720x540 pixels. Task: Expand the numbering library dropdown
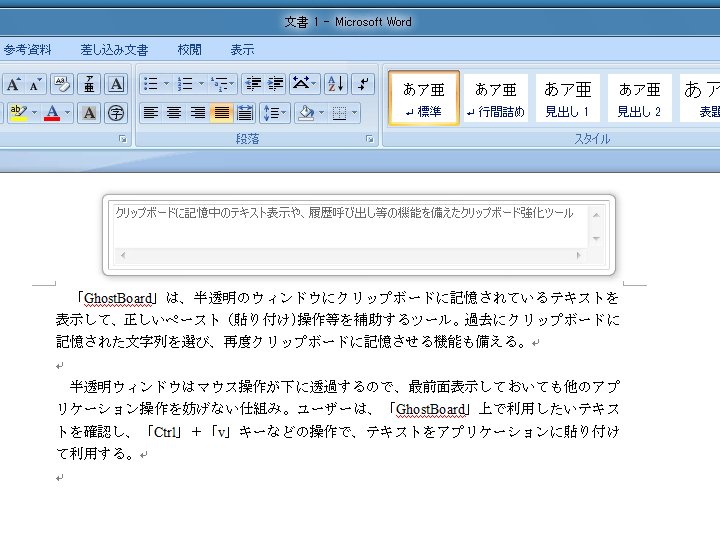pos(202,84)
